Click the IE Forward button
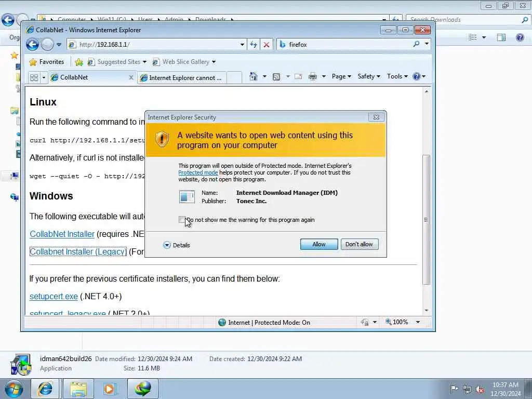The image size is (532, 399). [47, 45]
